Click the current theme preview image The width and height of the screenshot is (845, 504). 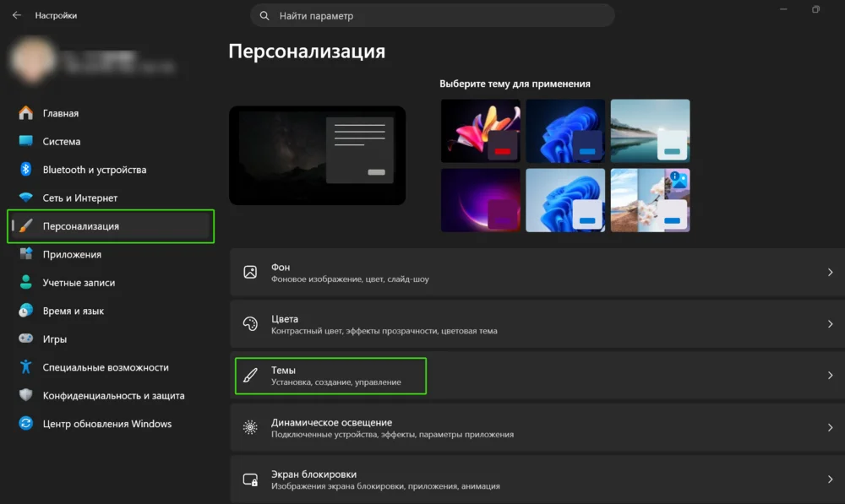[317, 155]
